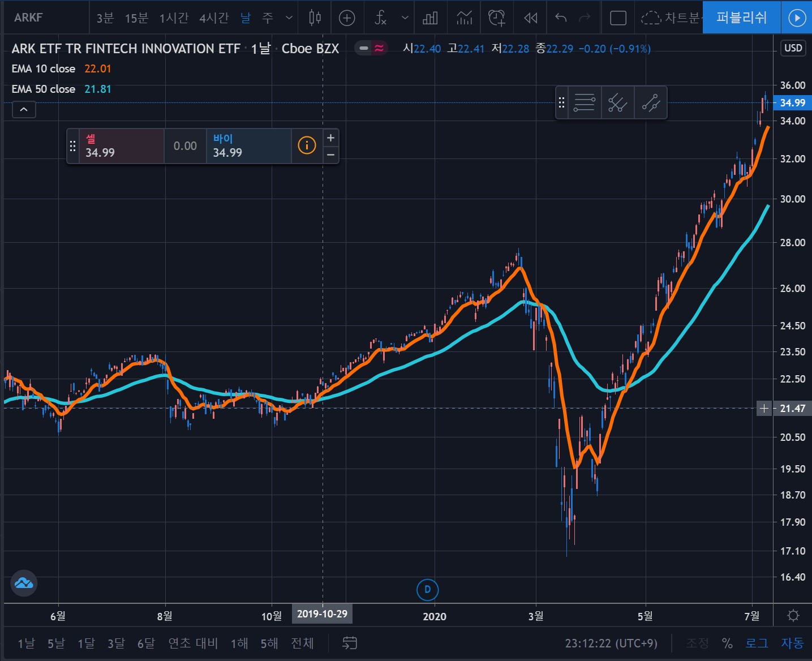Collapse the indicator legend with the caret button
The image size is (812, 661).
tap(24, 109)
